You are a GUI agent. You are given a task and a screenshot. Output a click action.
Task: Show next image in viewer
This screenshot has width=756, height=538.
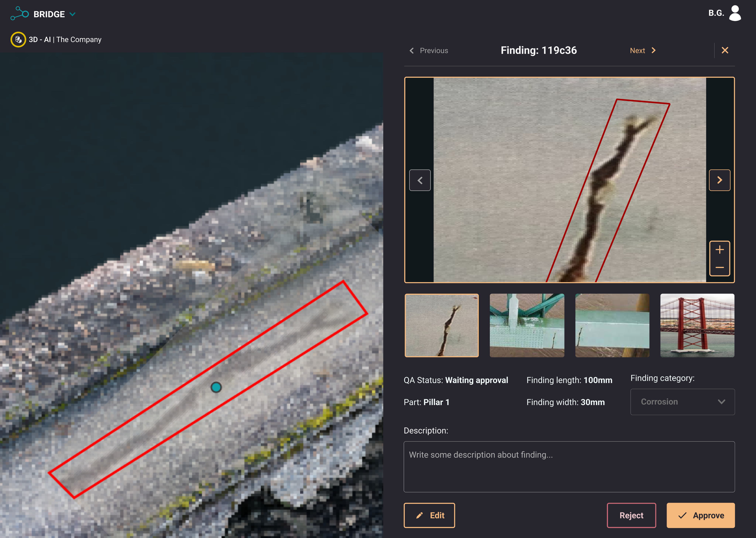click(719, 180)
